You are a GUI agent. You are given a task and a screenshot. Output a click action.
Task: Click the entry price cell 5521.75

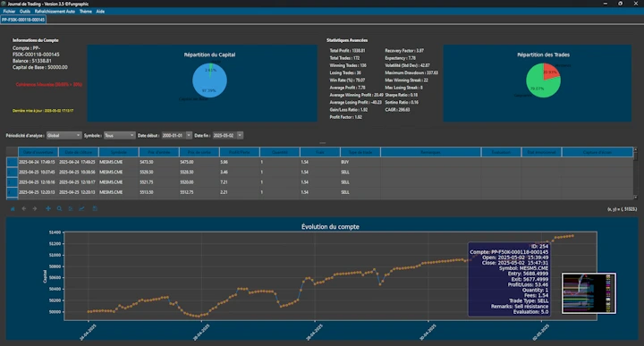click(159, 182)
